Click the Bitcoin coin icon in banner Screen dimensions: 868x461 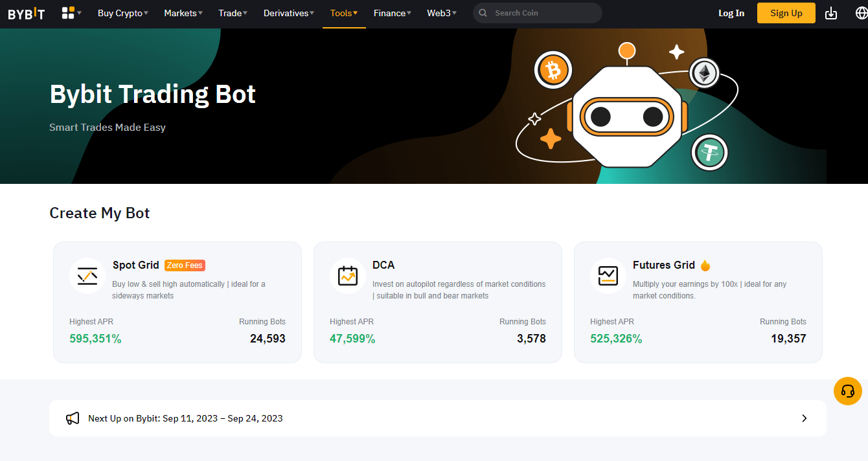553,69
